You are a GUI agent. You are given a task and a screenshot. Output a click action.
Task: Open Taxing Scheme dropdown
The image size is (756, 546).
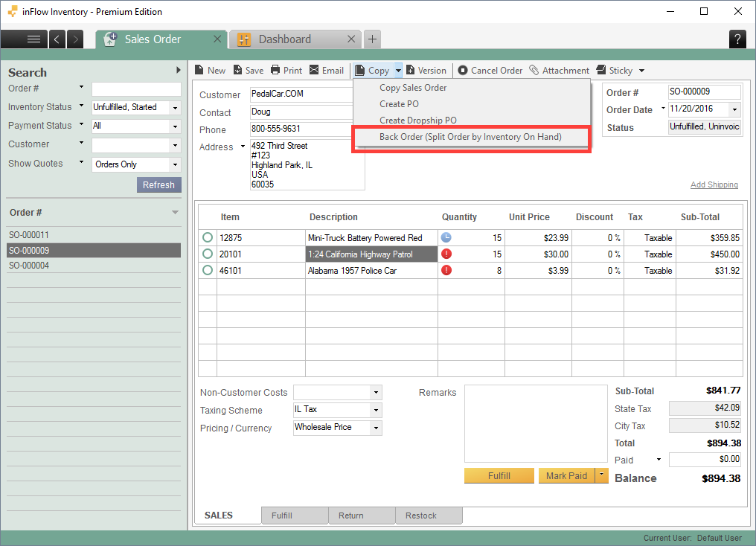pos(376,410)
